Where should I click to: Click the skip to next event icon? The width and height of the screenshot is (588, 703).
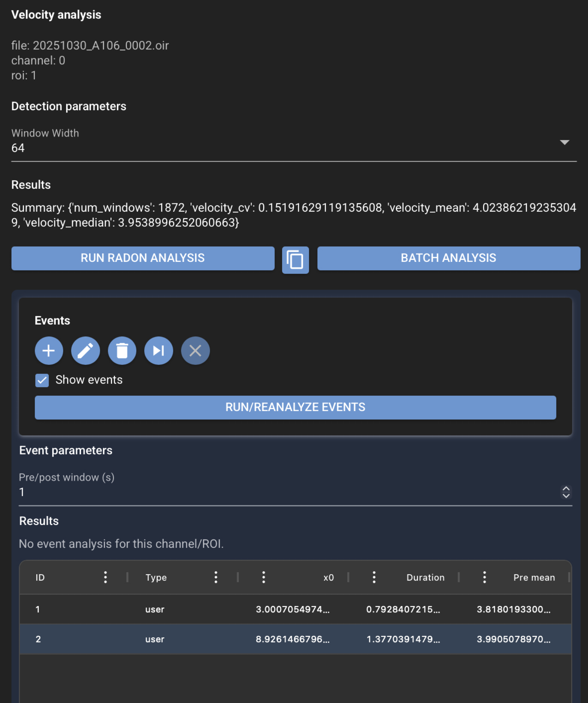pyautogui.click(x=159, y=350)
